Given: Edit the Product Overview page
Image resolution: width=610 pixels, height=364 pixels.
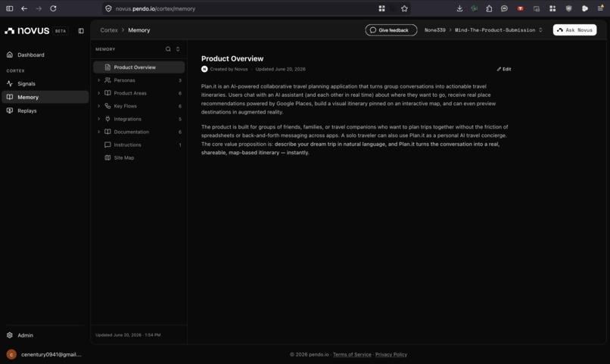Looking at the screenshot, I should (504, 69).
